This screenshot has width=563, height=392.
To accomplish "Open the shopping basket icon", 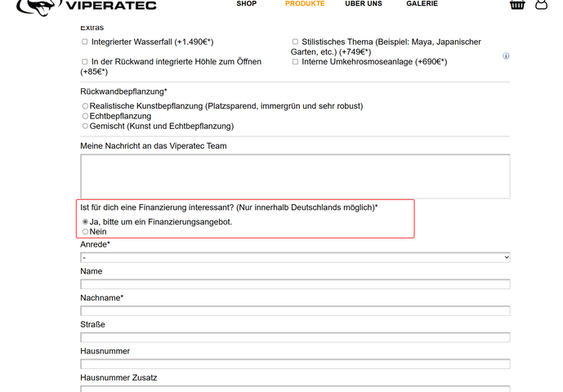I will 516,4.
